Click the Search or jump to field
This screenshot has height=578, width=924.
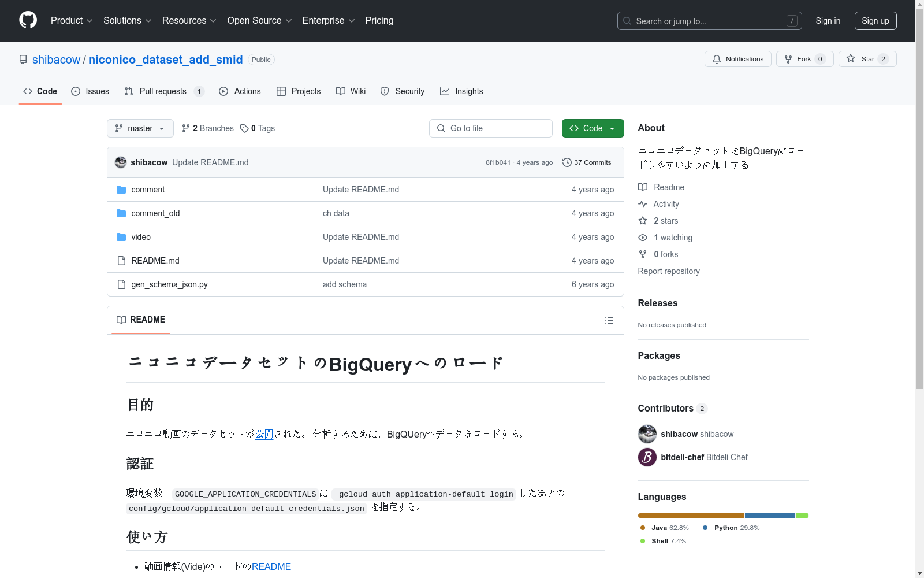(x=709, y=21)
